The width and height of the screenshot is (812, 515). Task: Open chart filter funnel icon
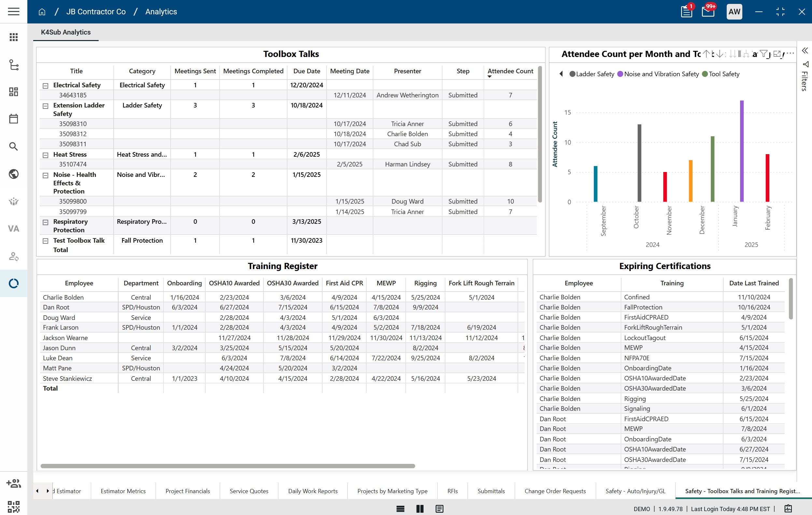coord(764,54)
